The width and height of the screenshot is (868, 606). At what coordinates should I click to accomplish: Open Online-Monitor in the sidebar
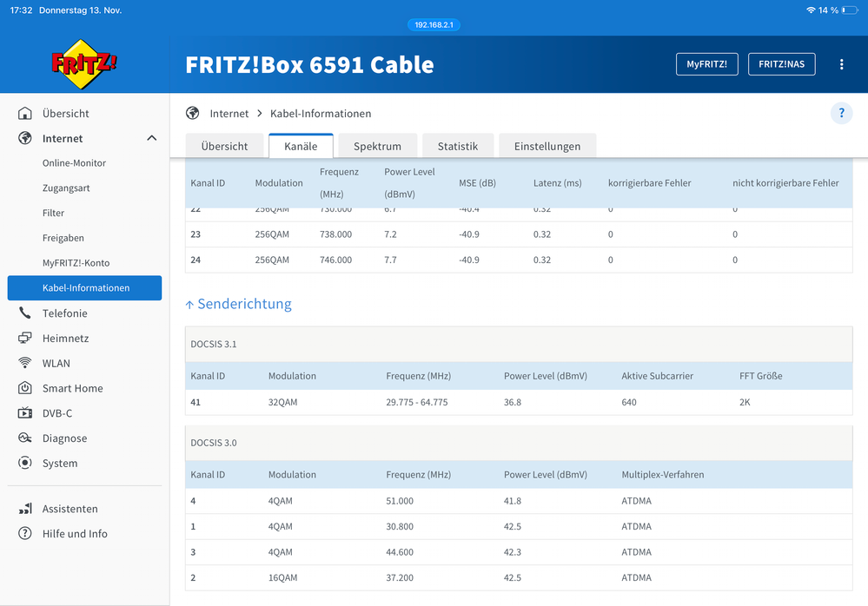coord(74,163)
